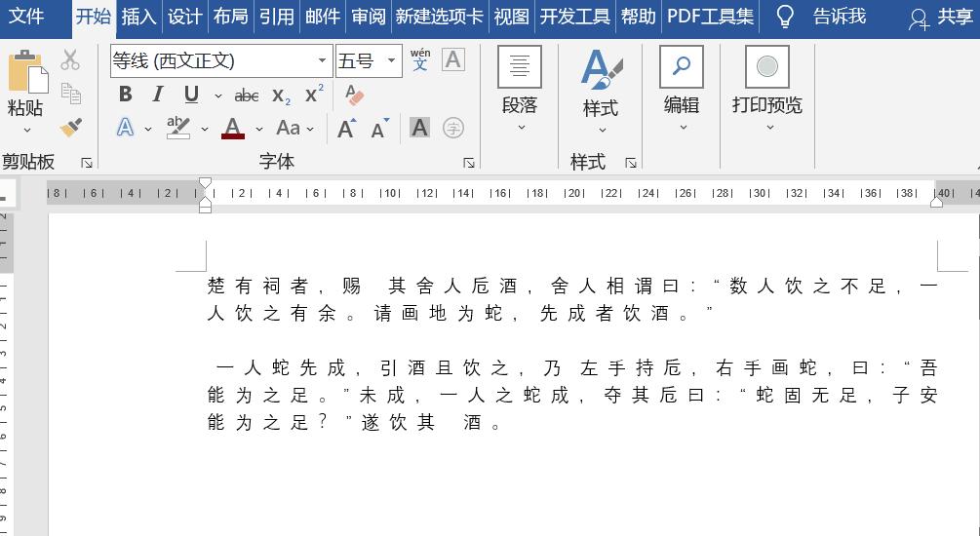Screen dimensions: 980x536
Task: Toggle character shading A icon
Action: tap(419, 128)
